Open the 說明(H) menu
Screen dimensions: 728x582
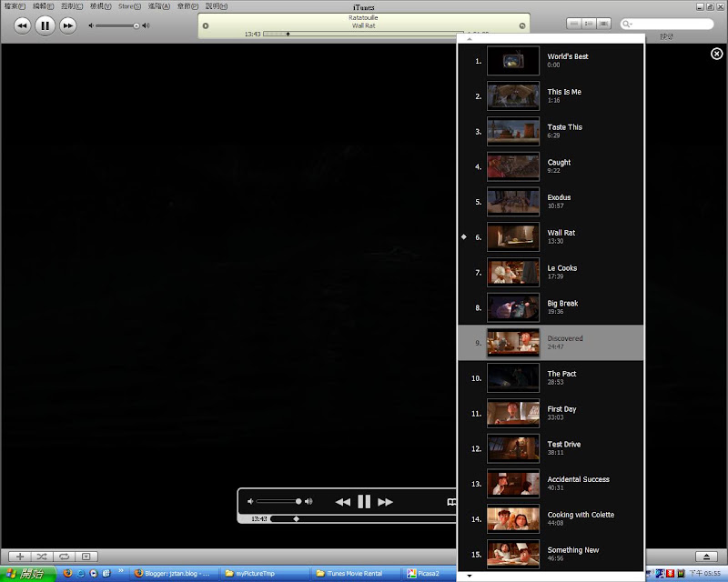tap(217, 6)
